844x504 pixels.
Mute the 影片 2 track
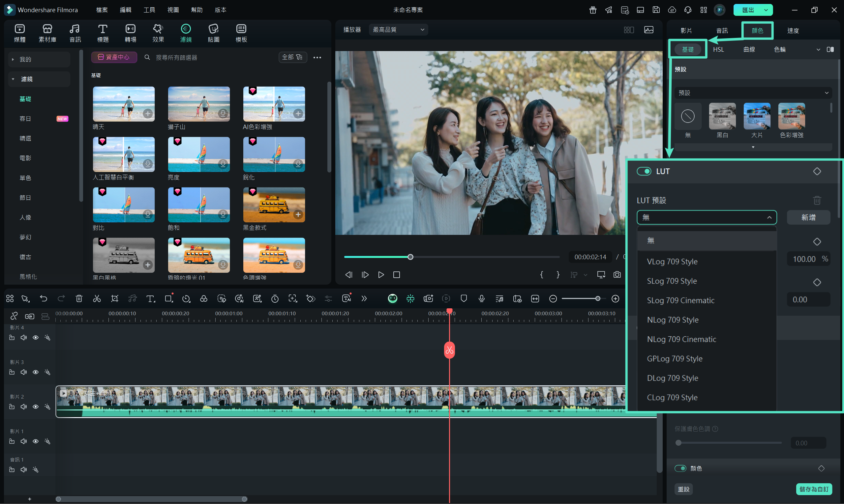pos(23,407)
